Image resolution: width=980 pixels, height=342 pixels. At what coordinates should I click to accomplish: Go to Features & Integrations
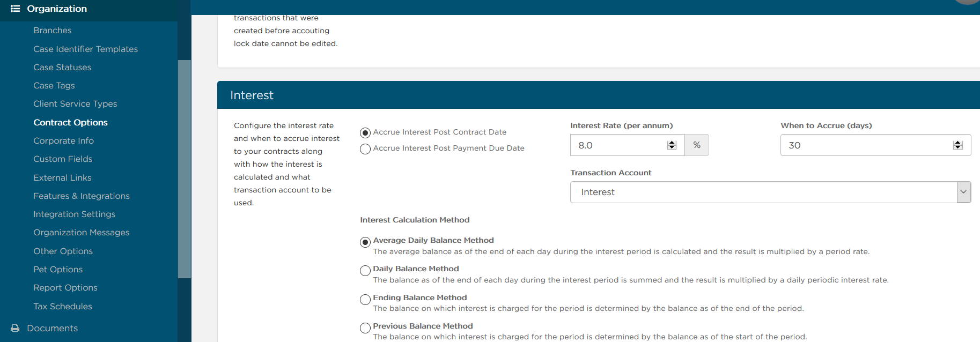click(x=82, y=196)
